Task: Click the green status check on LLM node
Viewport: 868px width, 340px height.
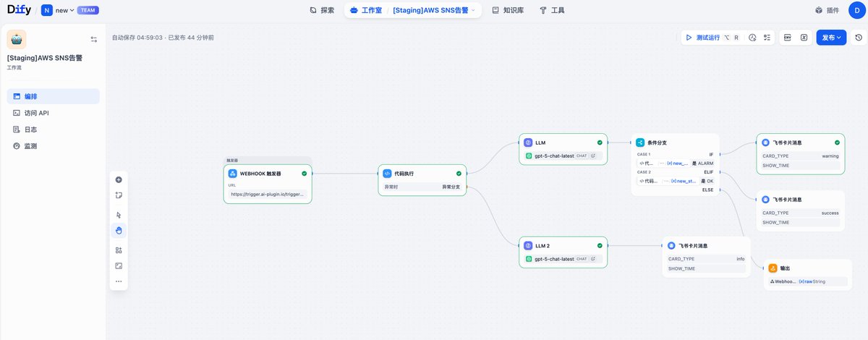Action: [x=600, y=143]
